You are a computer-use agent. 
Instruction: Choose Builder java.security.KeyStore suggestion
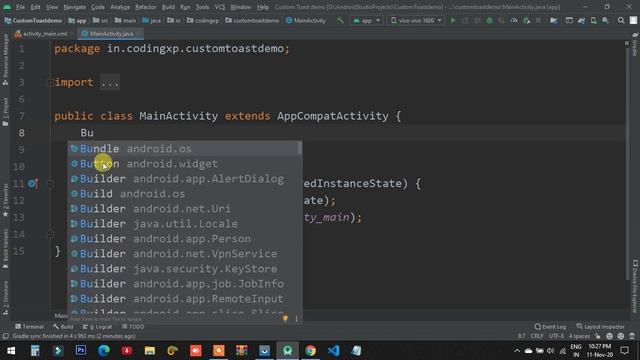click(184, 269)
